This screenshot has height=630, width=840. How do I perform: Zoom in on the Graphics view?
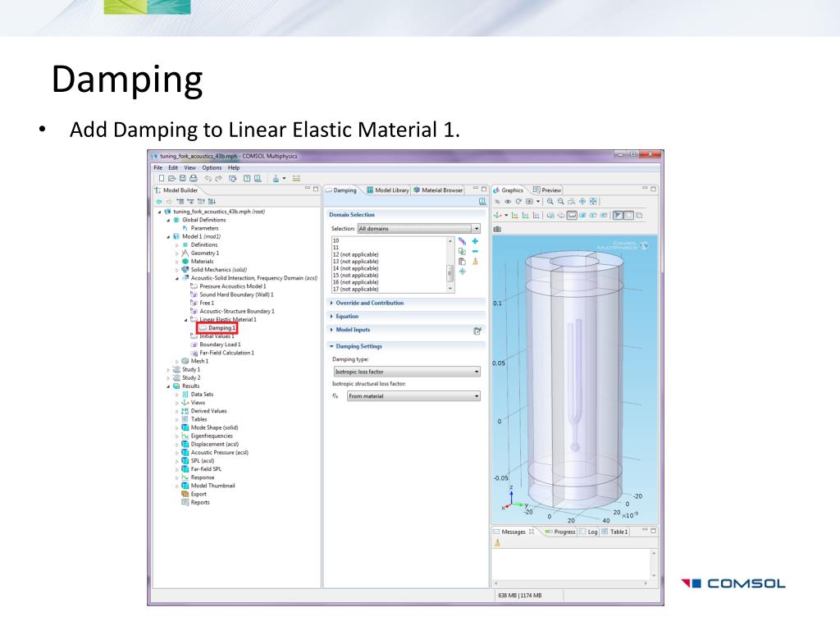(550, 202)
